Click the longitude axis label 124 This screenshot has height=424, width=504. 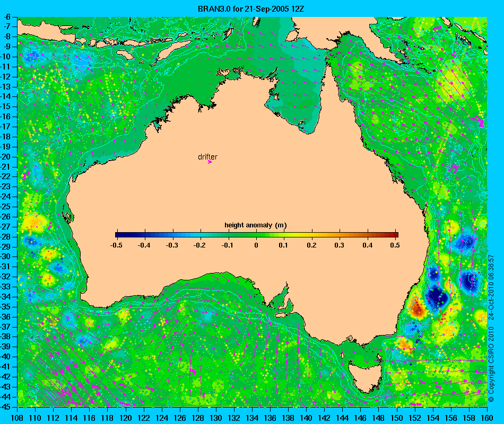pyautogui.click(x=162, y=418)
